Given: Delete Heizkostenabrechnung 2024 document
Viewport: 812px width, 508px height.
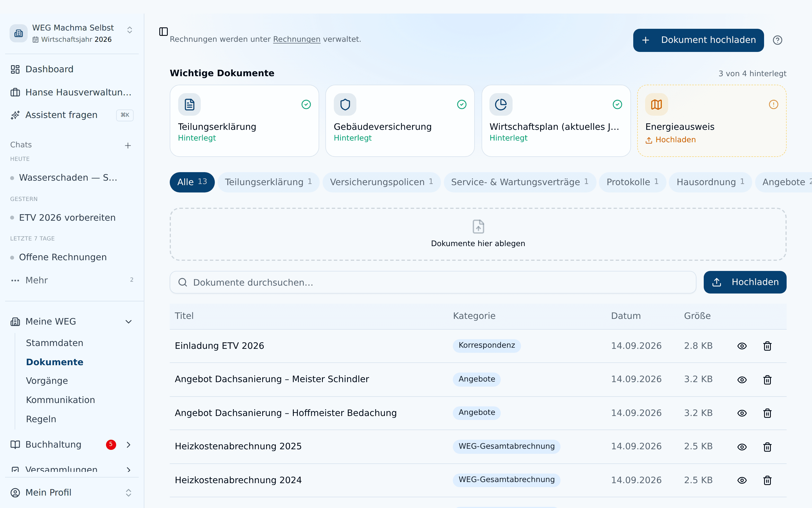Looking at the screenshot, I should click(767, 480).
